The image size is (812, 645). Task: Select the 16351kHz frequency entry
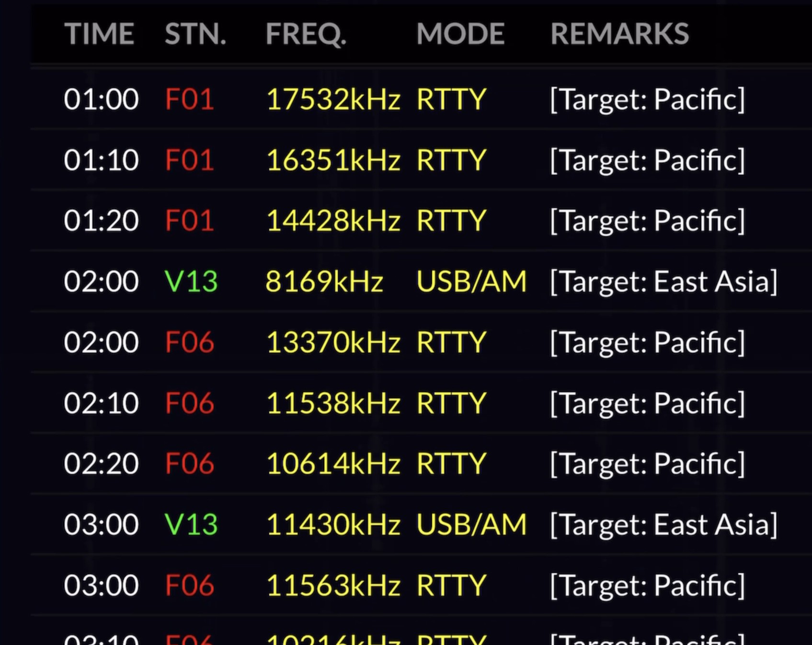pyautogui.click(x=333, y=160)
